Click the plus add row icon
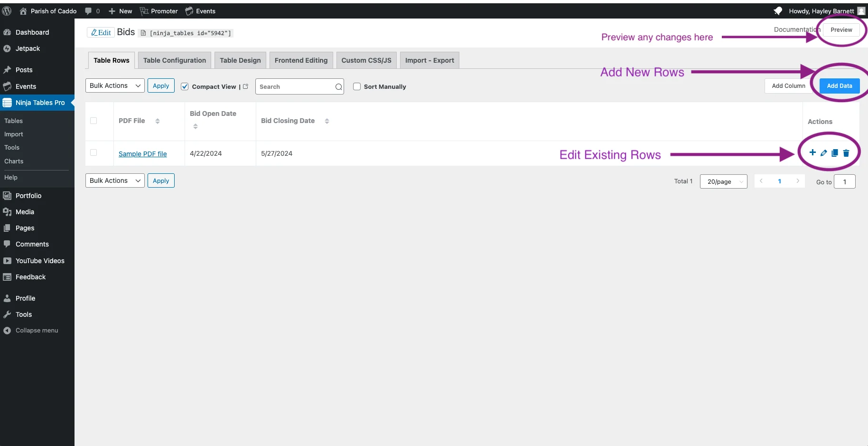The width and height of the screenshot is (868, 446). (x=812, y=152)
